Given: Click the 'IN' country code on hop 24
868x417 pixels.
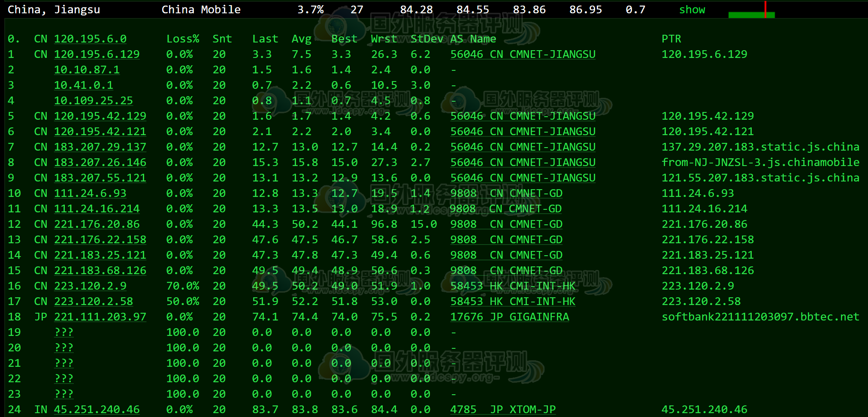Looking at the screenshot, I should pos(40,409).
